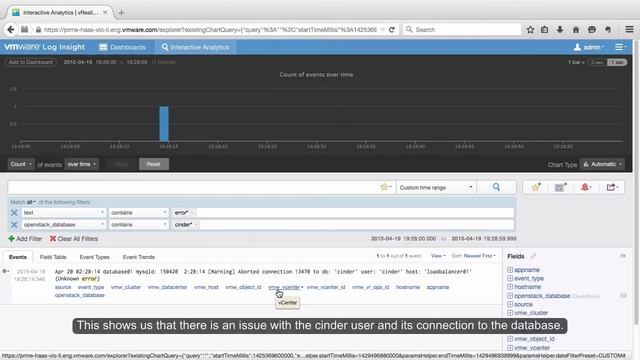Viewport: 640px width, 360px height.
Task: Click the vmw_vcenter field link in event
Action: coord(284,287)
